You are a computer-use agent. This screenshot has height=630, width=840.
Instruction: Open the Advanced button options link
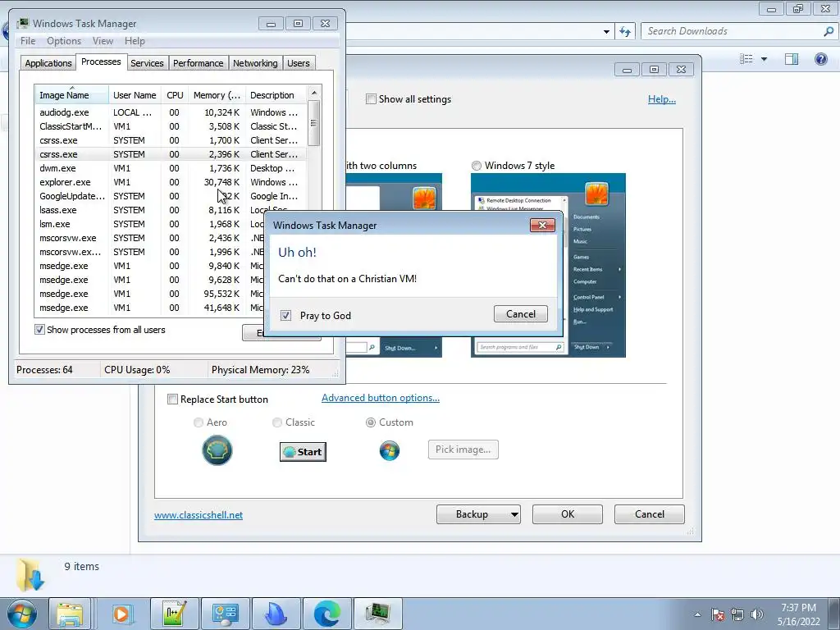point(381,398)
